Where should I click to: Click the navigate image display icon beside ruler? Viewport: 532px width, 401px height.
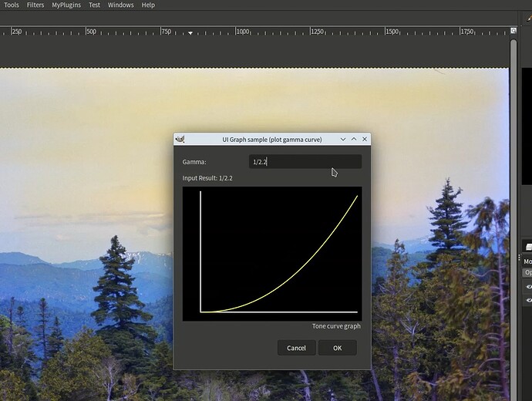coord(513,31)
